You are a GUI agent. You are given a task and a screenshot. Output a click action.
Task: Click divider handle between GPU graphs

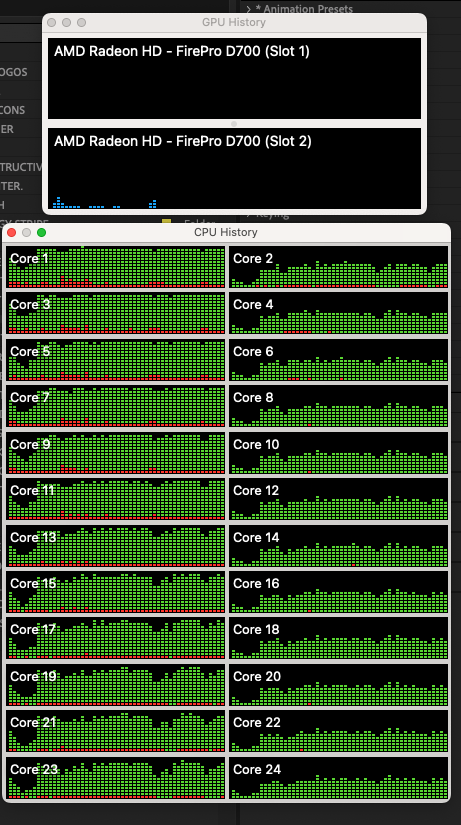(x=234, y=124)
